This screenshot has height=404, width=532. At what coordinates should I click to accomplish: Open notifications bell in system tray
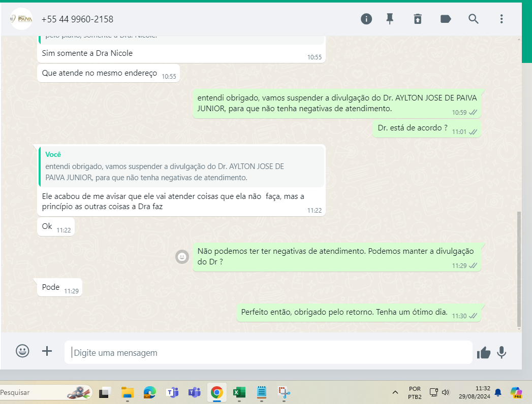[x=498, y=392]
